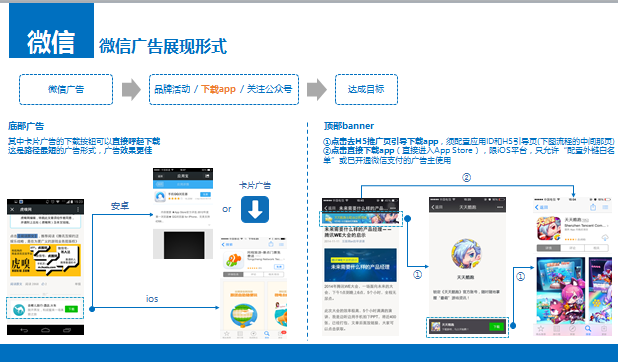Open the three-dot menu in the Android article header
The width and height of the screenshot is (618, 362).
(x=78, y=209)
